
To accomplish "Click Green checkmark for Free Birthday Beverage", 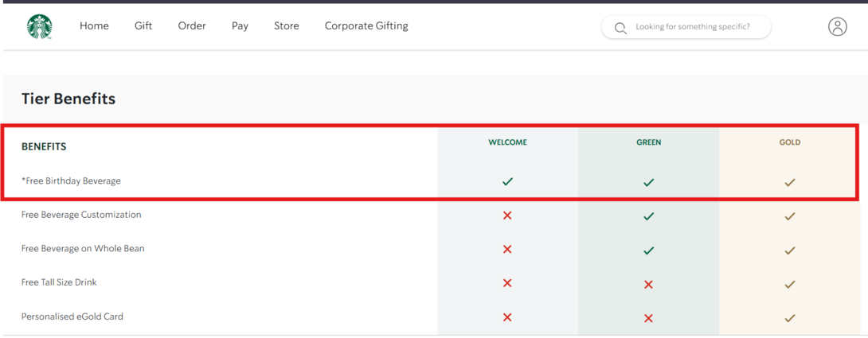I will 649,182.
